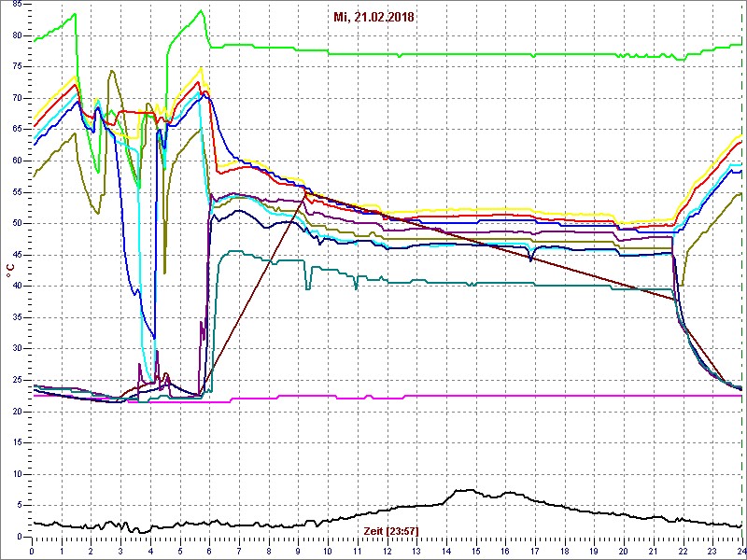
Task: Click the °C y-axis unit label
Action: (x=10, y=270)
